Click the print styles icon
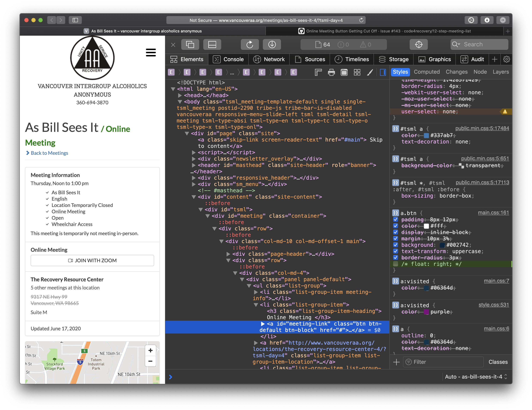The height and width of the screenshot is (410, 532). (331, 72)
